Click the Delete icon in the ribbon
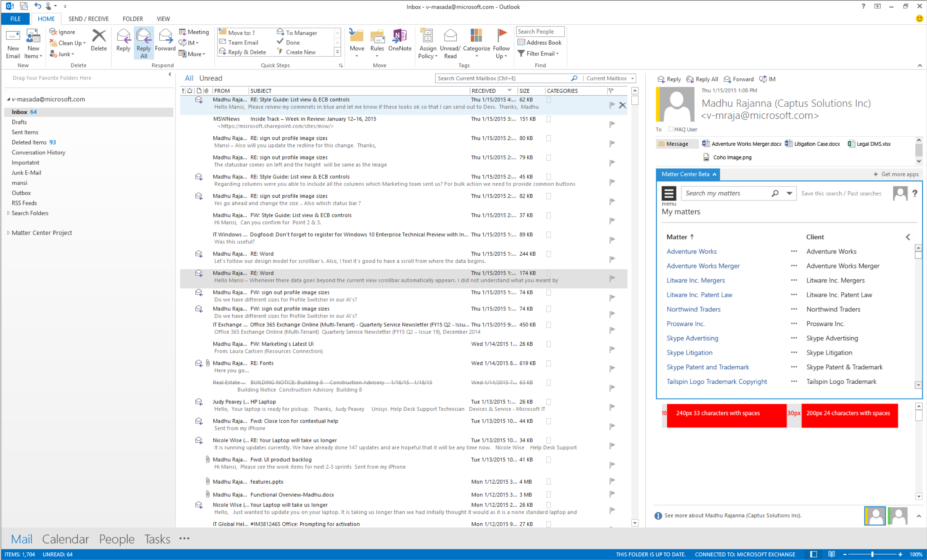The width and height of the screenshot is (927, 560). [x=99, y=40]
